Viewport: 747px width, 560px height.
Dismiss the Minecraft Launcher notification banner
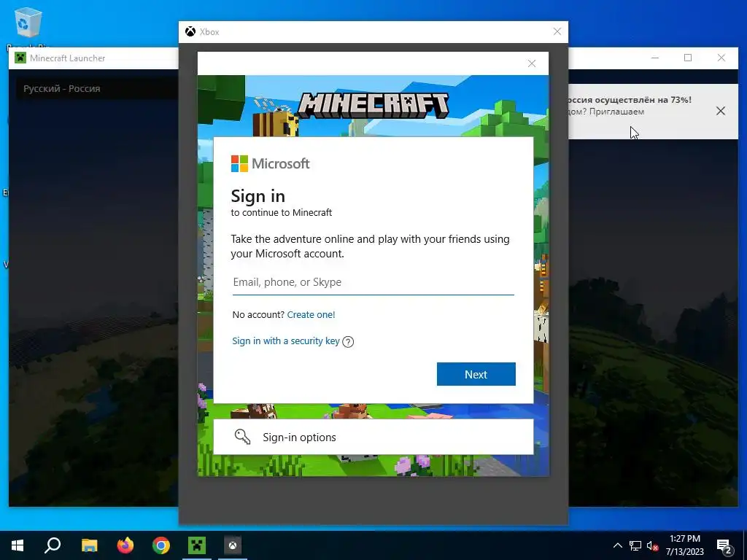(x=720, y=111)
